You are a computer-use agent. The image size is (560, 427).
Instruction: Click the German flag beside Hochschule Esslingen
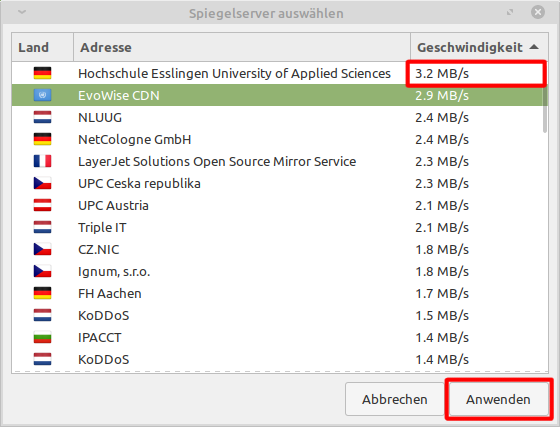click(x=42, y=73)
